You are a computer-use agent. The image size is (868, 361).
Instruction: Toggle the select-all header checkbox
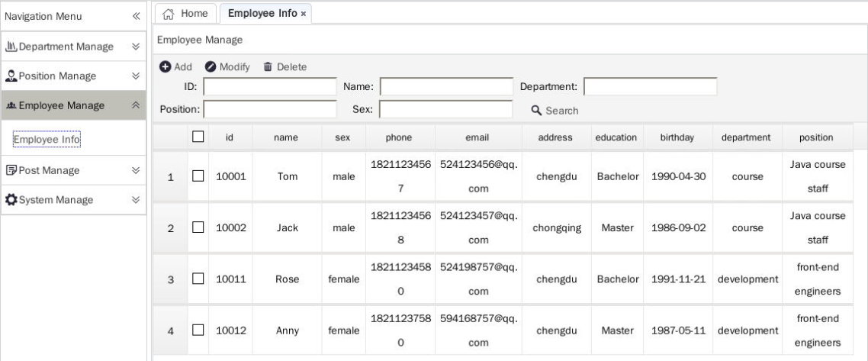[x=198, y=136]
